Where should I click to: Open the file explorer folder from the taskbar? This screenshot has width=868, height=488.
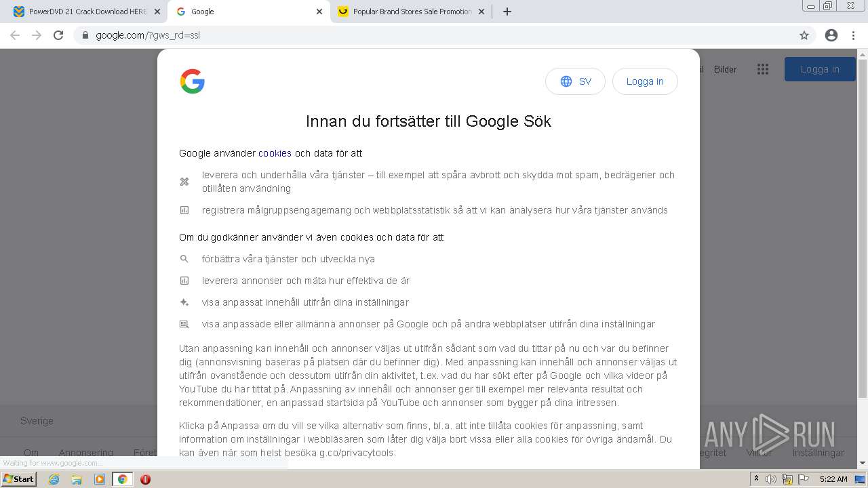pyautogui.click(x=77, y=479)
